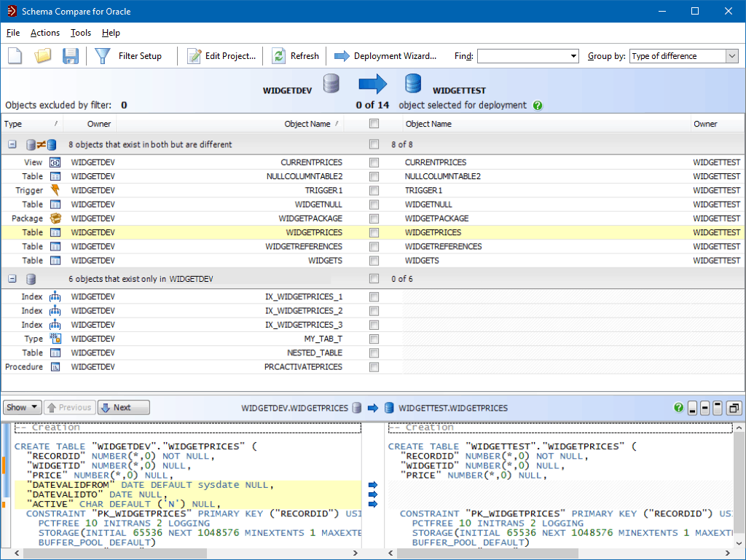Click into the Find search field
The image size is (746, 560).
(x=522, y=56)
